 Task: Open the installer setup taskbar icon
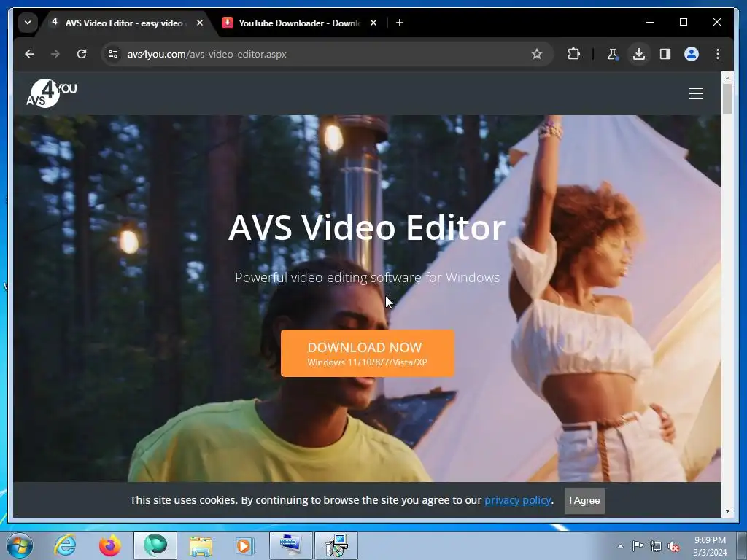coord(336,545)
